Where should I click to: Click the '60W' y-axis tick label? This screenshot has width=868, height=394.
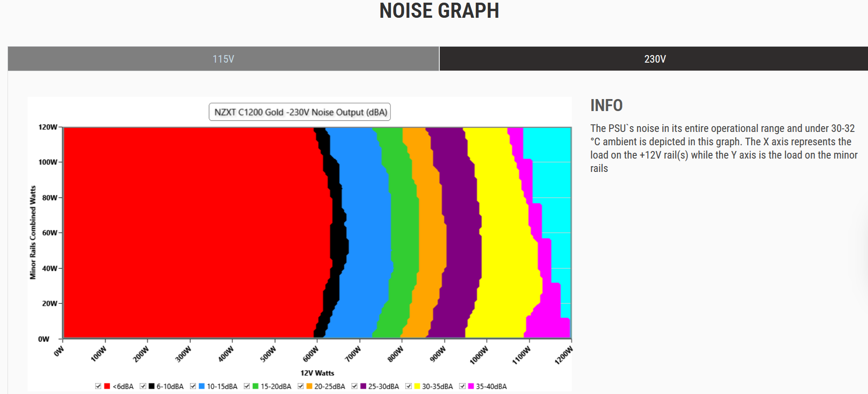click(x=50, y=233)
